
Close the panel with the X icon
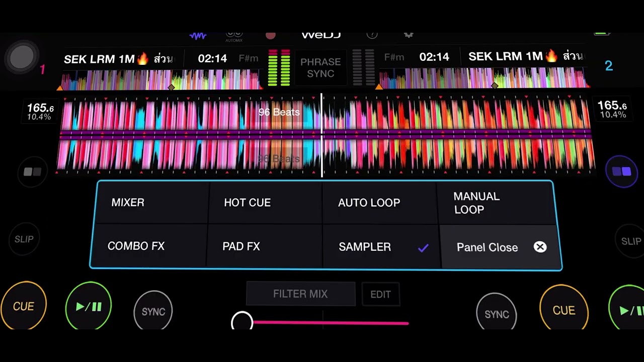click(x=540, y=247)
